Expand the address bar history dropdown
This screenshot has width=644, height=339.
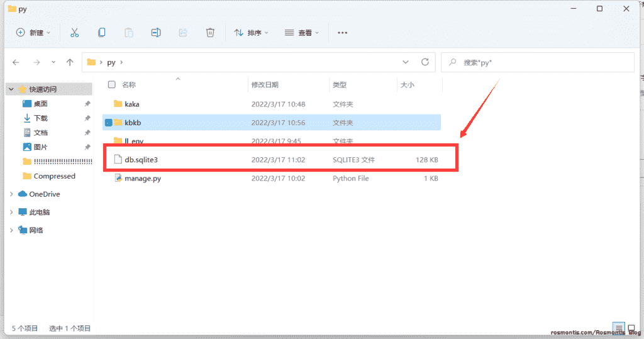click(x=406, y=62)
